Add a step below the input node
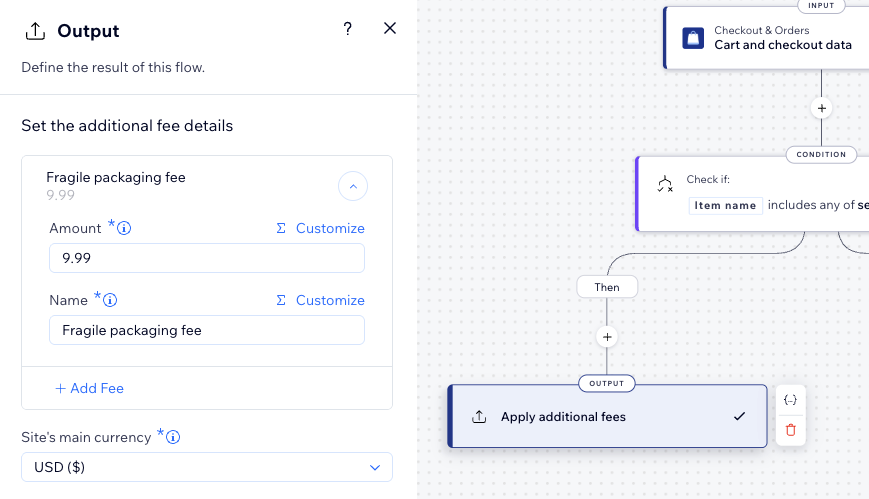The height and width of the screenshot is (499, 869). (x=821, y=108)
